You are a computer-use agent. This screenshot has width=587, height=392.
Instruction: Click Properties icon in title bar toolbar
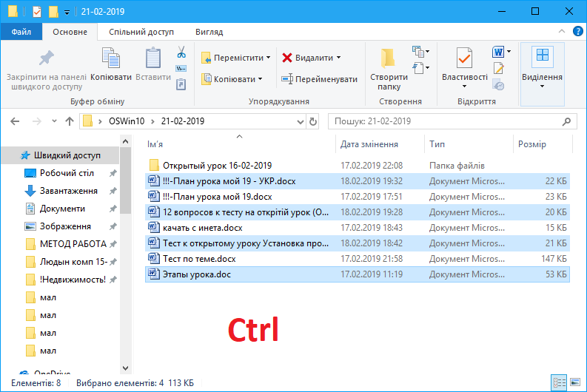[37, 12]
